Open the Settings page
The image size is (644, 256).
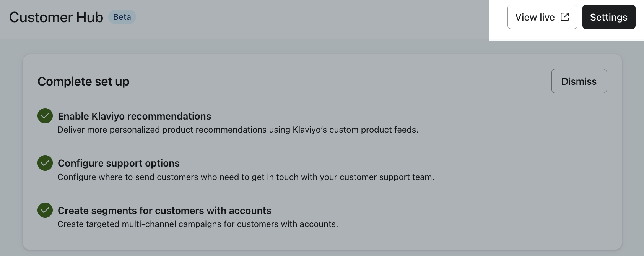608,17
